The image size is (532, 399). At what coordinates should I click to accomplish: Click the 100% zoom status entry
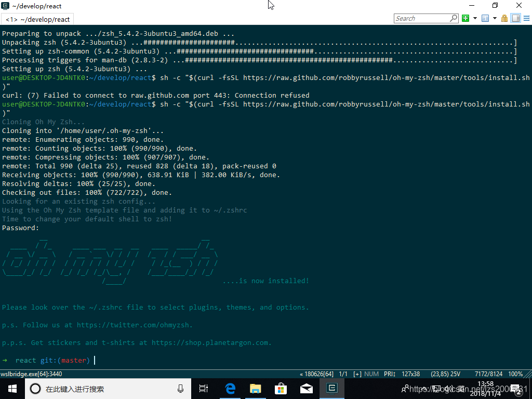515,374
